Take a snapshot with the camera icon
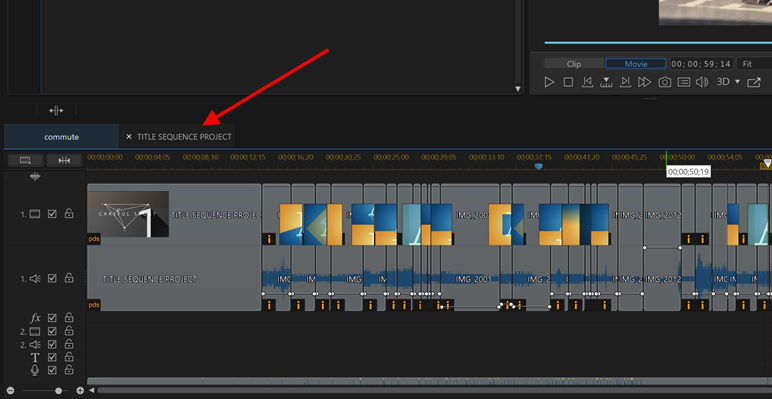 click(x=665, y=82)
